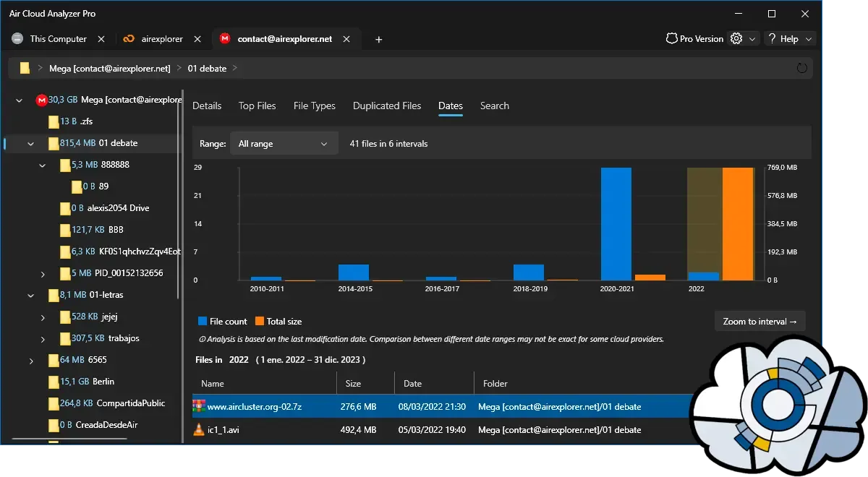Click the airexplorer tab cloud icon
This screenshot has width=868, height=477.
(x=129, y=39)
